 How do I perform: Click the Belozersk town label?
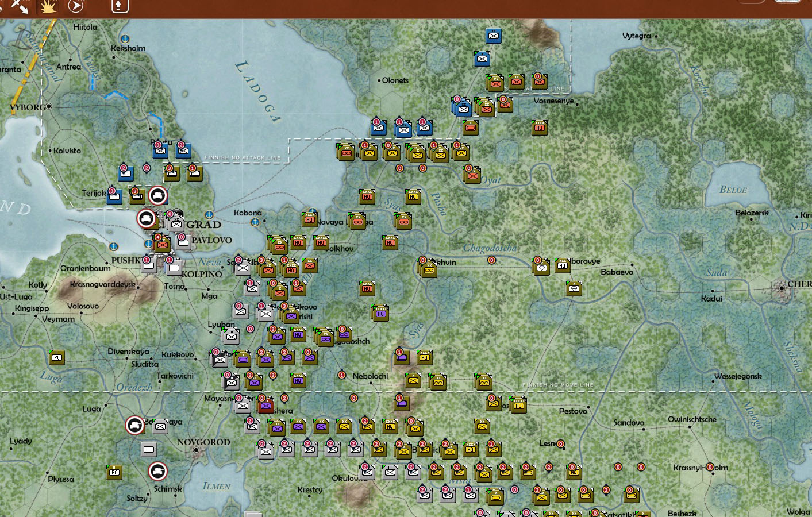[x=752, y=213]
